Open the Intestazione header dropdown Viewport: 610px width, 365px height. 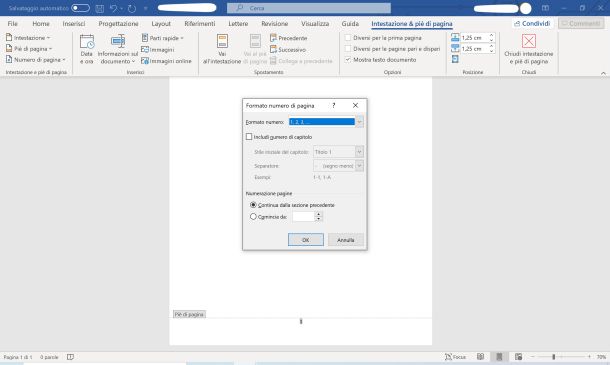(28, 38)
